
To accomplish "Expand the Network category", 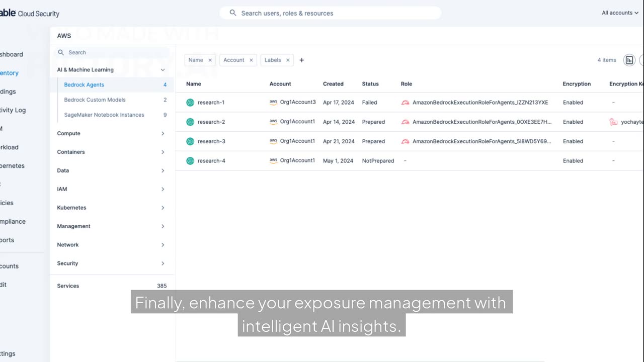I will click(x=163, y=245).
